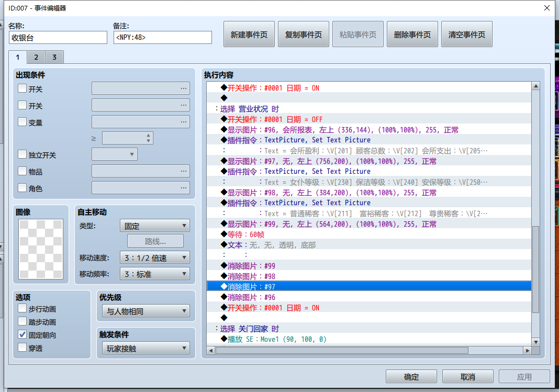
Task: Click the 清空事件页 button
Action: [467, 34]
